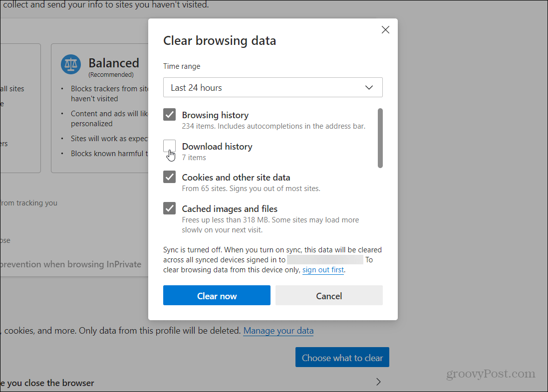Click the From 65 sites description
Image resolution: width=548 pixels, height=392 pixels.
coord(251,189)
